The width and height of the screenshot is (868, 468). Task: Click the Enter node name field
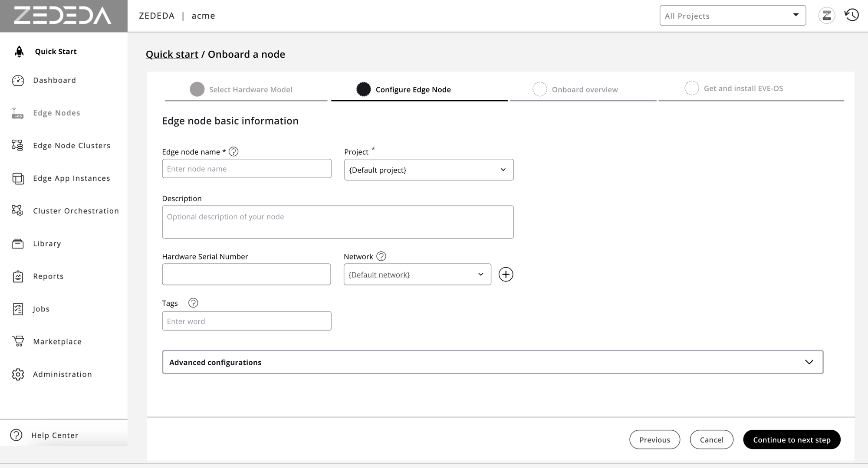[x=247, y=169]
